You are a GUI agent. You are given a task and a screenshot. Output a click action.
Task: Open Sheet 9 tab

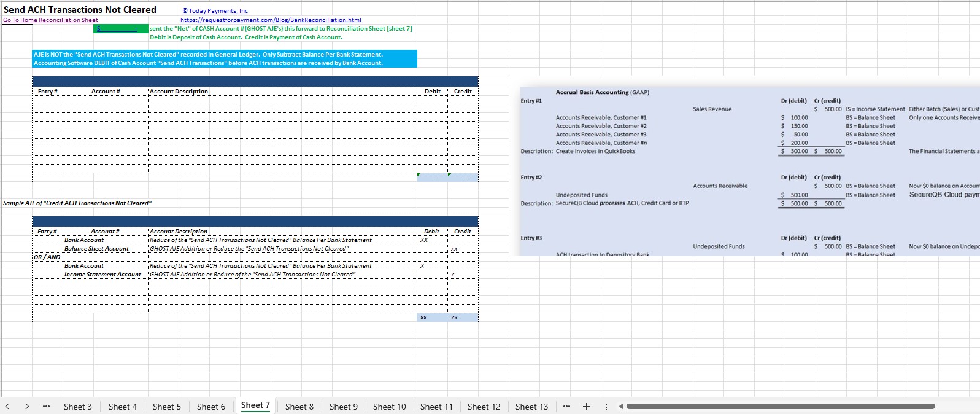[x=344, y=407]
